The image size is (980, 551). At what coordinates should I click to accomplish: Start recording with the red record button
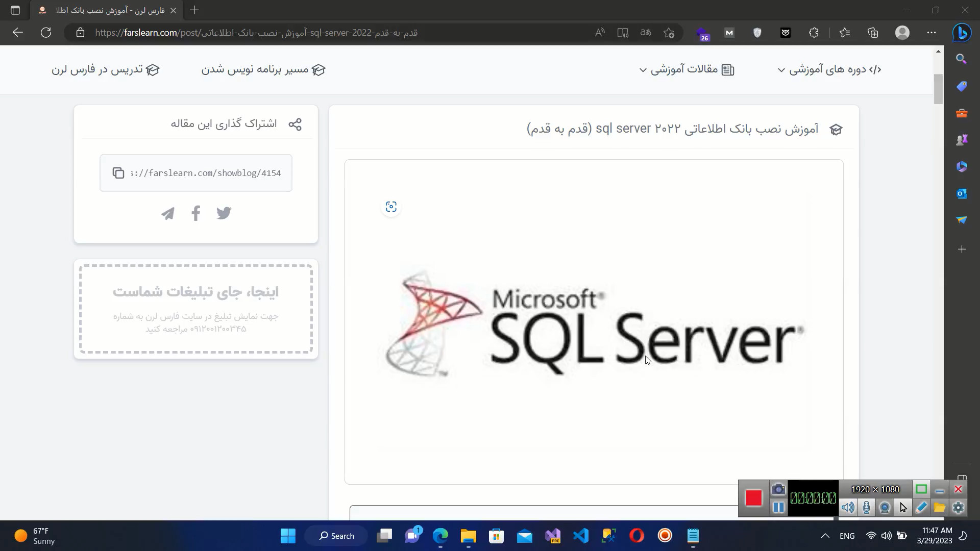point(753,498)
